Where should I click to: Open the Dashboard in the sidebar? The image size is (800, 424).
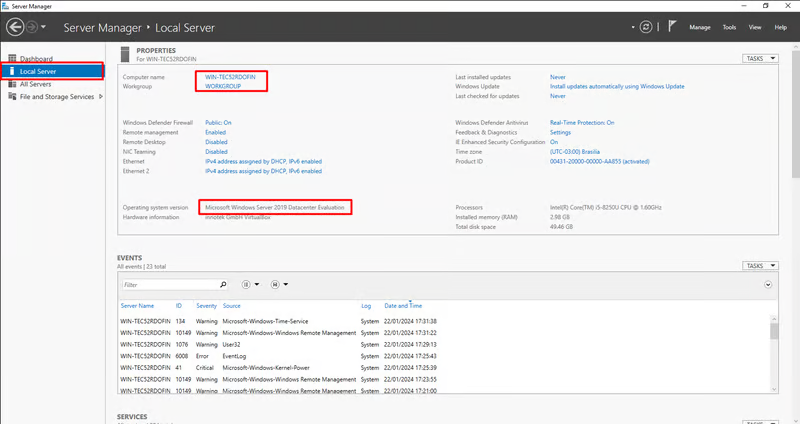pyautogui.click(x=36, y=59)
